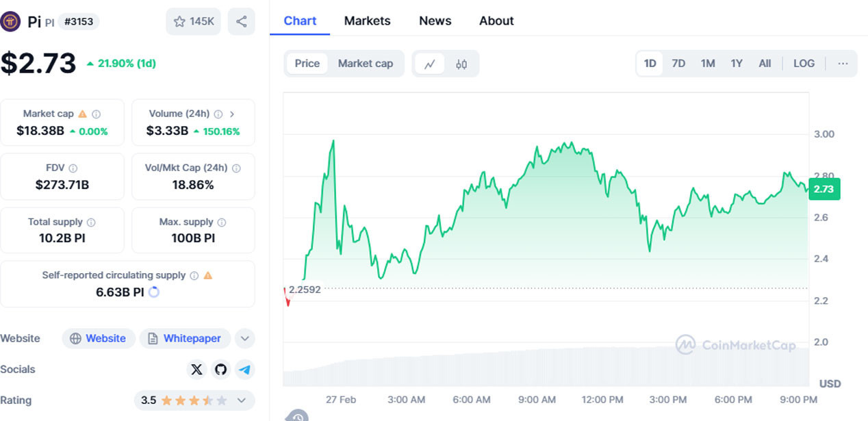
Task: Click the share icon next to watchlist
Action: [x=241, y=21]
